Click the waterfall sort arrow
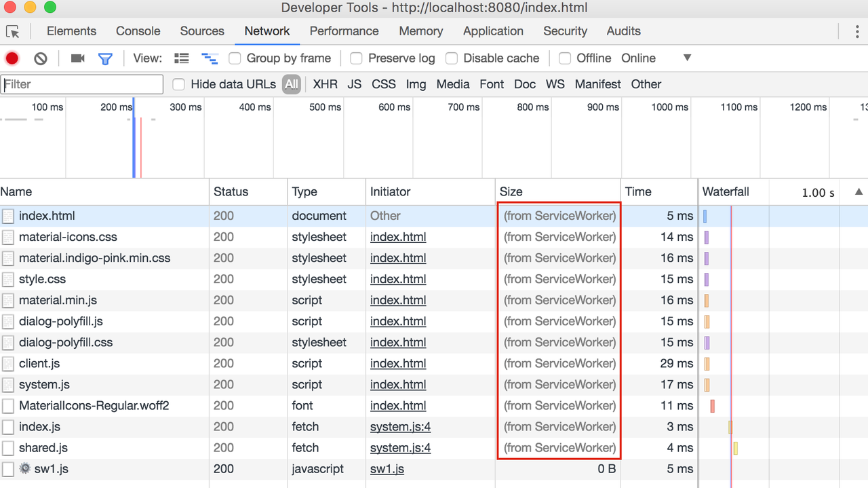This screenshot has width=868, height=488. (859, 192)
